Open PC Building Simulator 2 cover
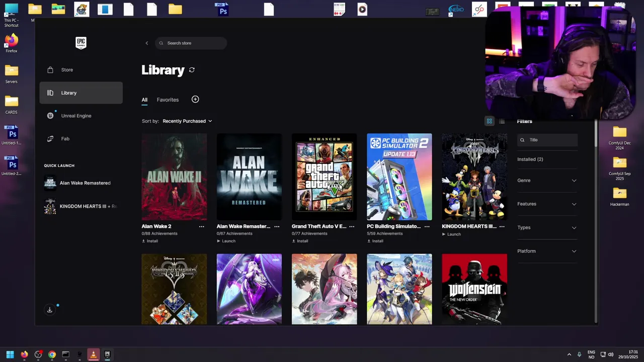Screen dimensions: 644x362 pos(399,176)
